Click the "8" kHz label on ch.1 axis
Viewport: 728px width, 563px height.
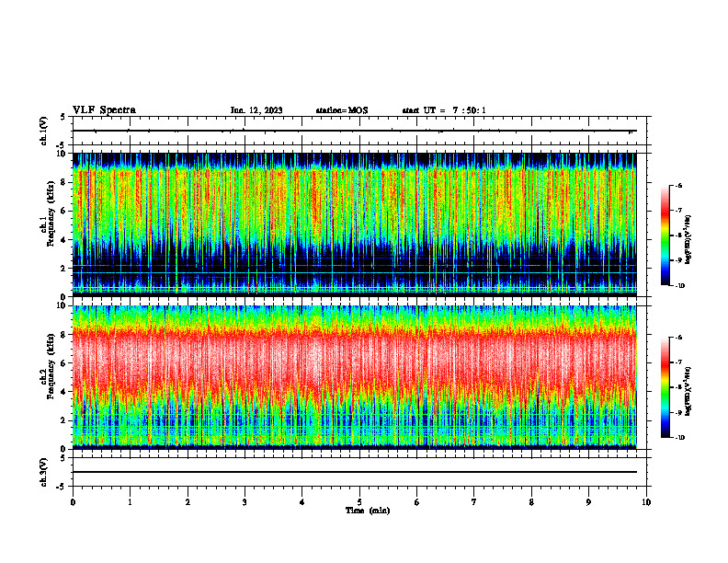(x=64, y=182)
